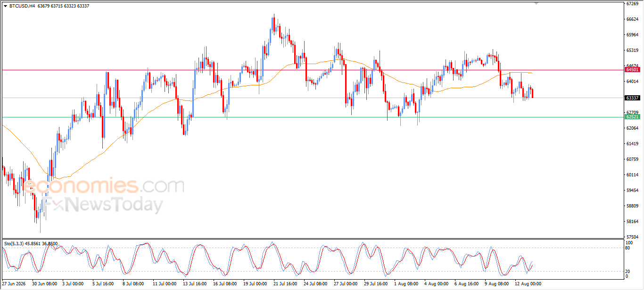644x290 pixels.
Task: Click the stochastic 80 level label
Action: point(628,248)
